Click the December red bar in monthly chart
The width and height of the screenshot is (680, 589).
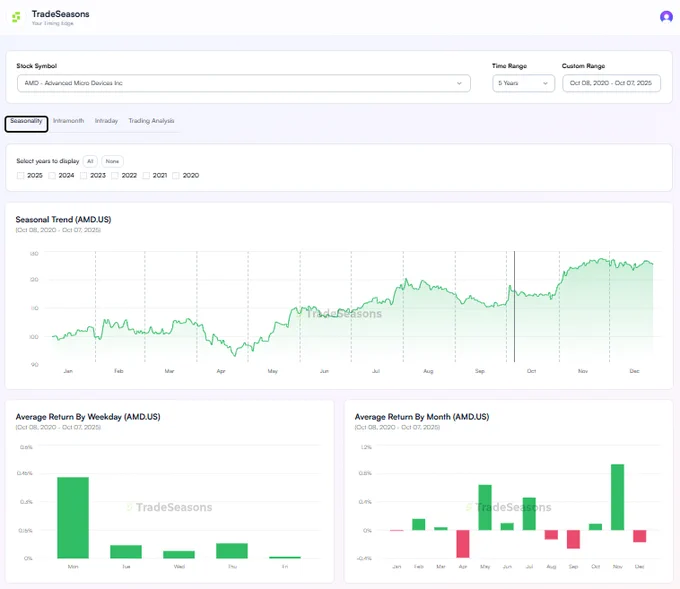640,536
